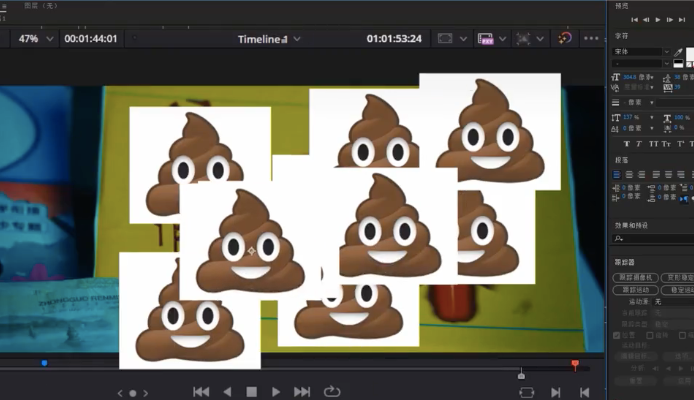Click the jog handle under the scrub bar

coord(521,374)
